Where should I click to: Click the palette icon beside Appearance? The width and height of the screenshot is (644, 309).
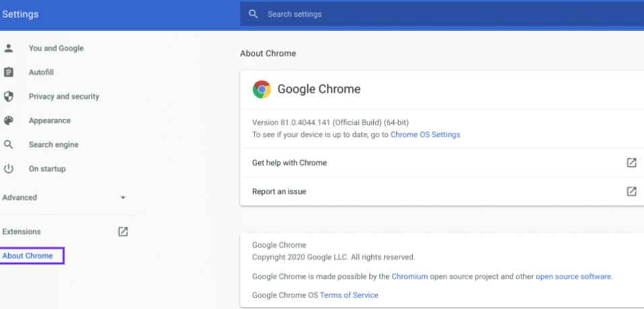[8, 121]
